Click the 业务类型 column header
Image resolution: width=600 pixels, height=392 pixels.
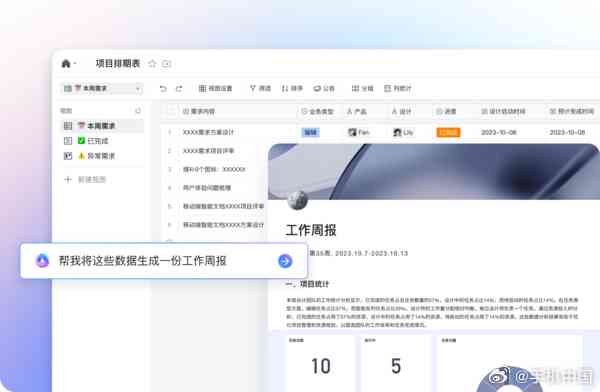tap(317, 111)
